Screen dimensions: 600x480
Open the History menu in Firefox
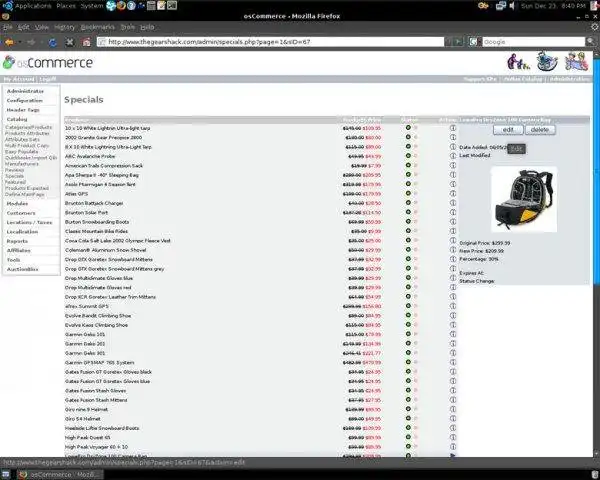64,27
